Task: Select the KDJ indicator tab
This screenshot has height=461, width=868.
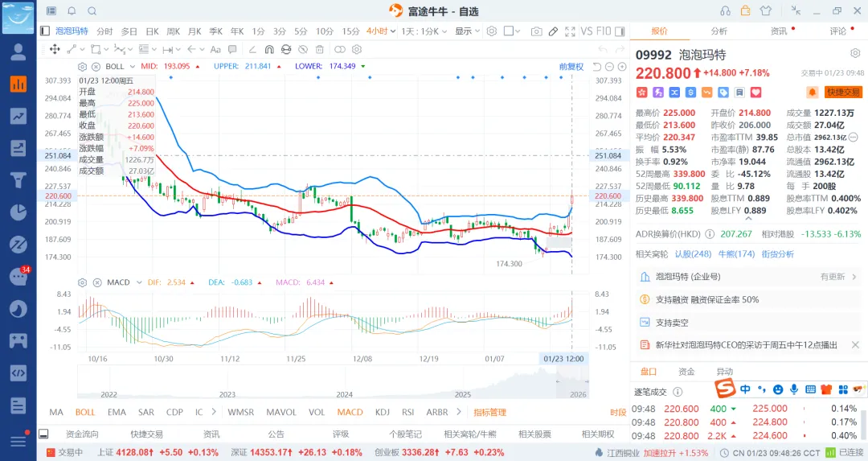Action: [382, 412]
